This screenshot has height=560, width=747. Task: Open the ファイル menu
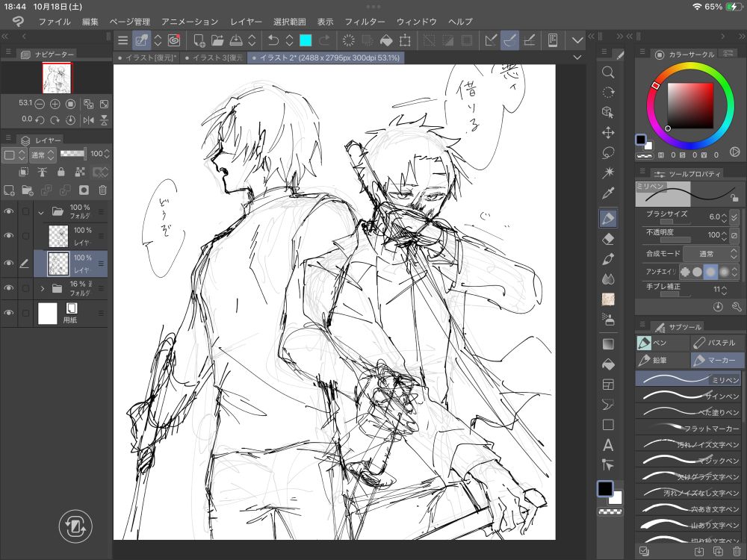55,22
